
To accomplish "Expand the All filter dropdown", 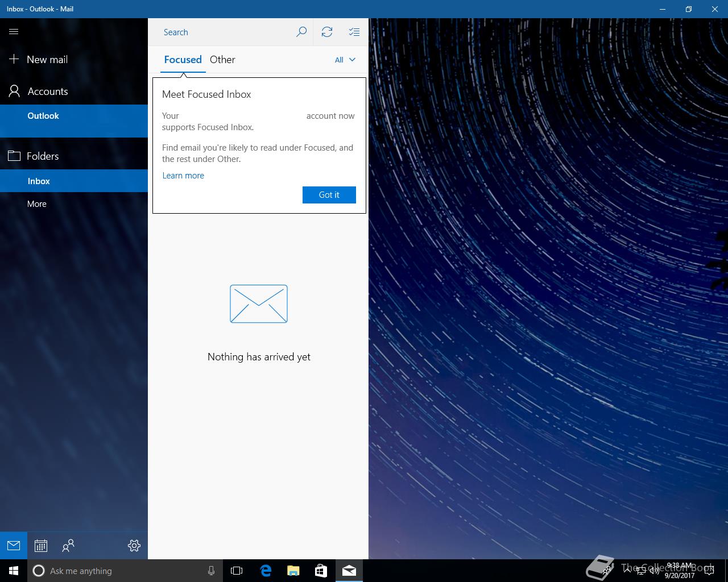I will pyautogui.click(x=345, y=60).
